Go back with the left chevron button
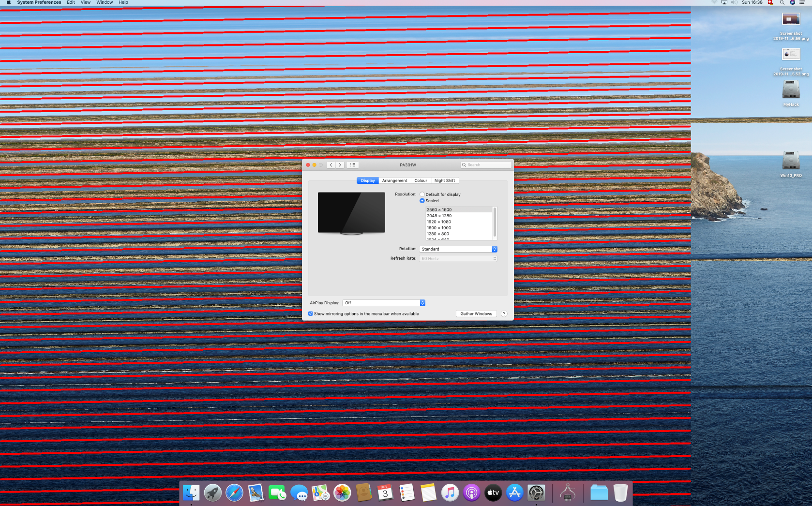This screenshot has height=506, width=812. (x=331, y=165)
